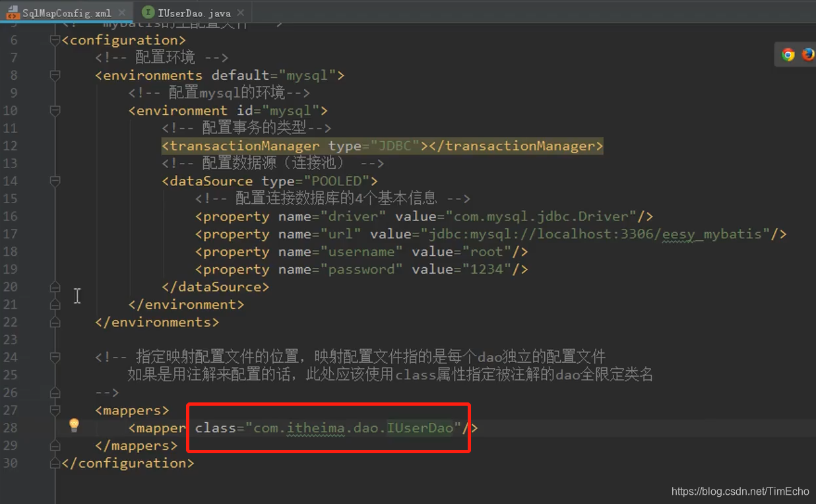Switch to SqlMapConfig.xml tab
This screenshot has width=816, height=504.
coord(67,13)
